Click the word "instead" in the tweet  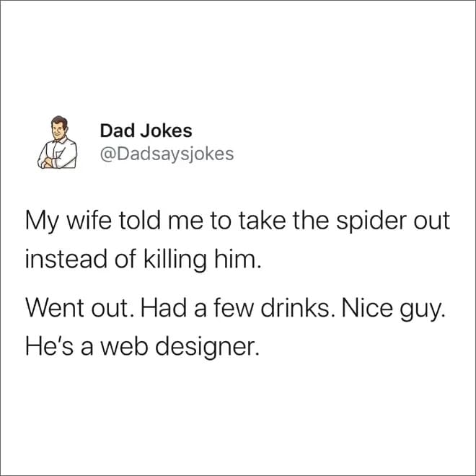[66, 258]
